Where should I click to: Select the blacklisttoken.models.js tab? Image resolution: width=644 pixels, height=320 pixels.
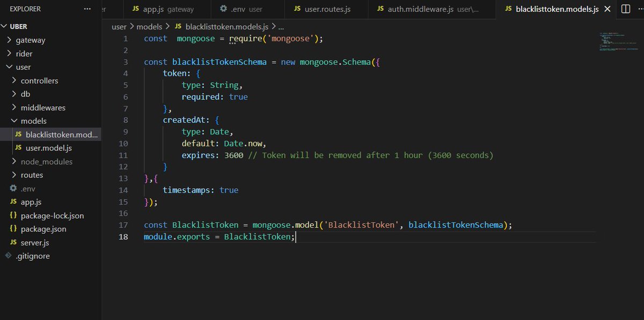[x=556, y=9]
